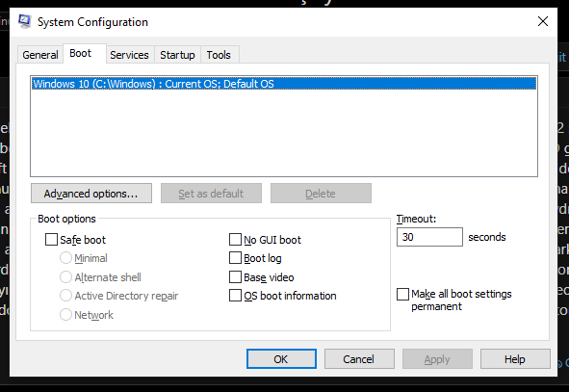Choose Active Directory repair option
569x392 pixels.
click(65, 296)
